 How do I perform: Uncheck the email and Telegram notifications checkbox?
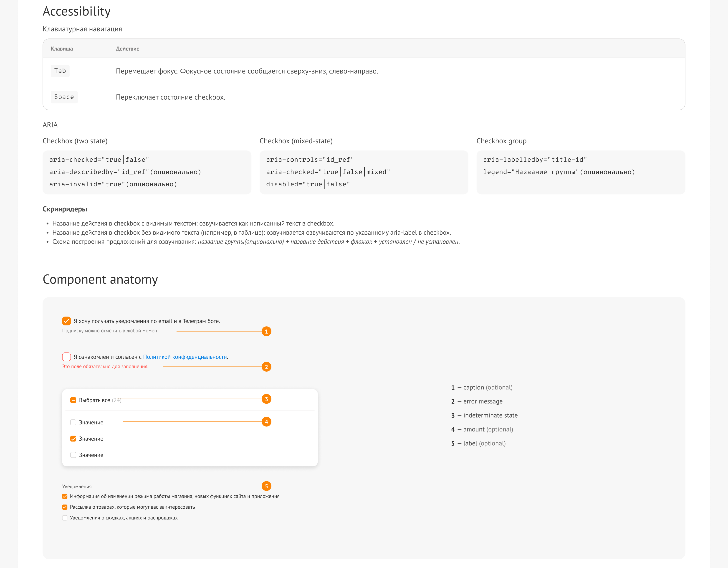[66, 321]
